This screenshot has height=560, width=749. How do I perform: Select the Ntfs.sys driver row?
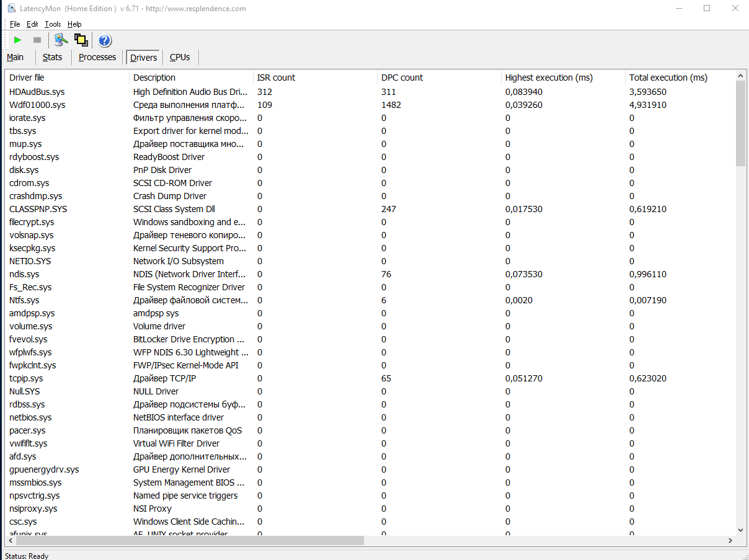[x=370, y=300]
